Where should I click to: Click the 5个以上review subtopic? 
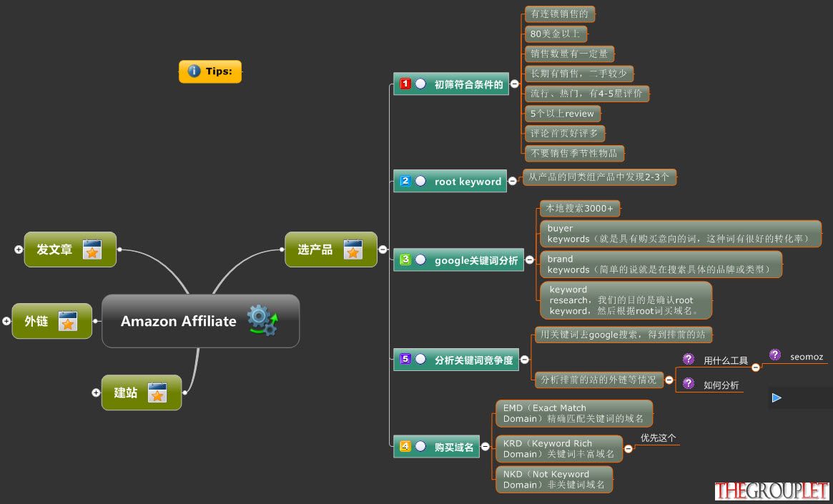click(563, 114)
